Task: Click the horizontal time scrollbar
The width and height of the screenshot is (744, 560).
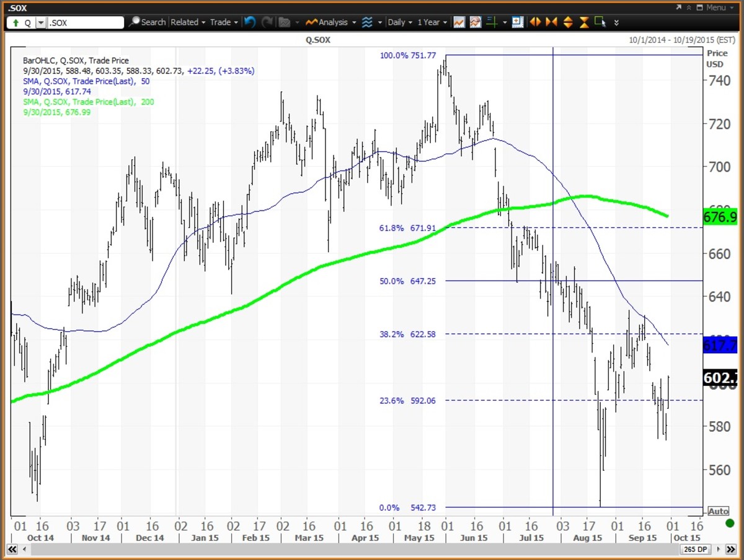Action: (347, 549)
